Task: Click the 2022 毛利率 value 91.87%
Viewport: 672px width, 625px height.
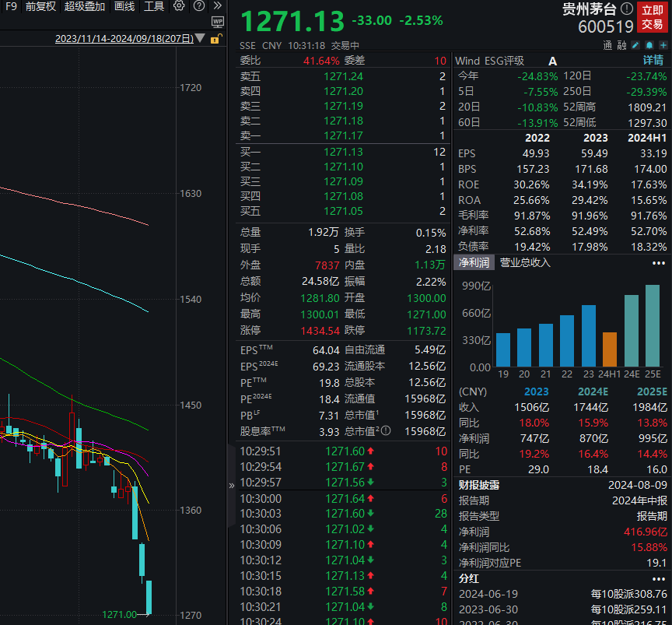Action: (532, 216)
